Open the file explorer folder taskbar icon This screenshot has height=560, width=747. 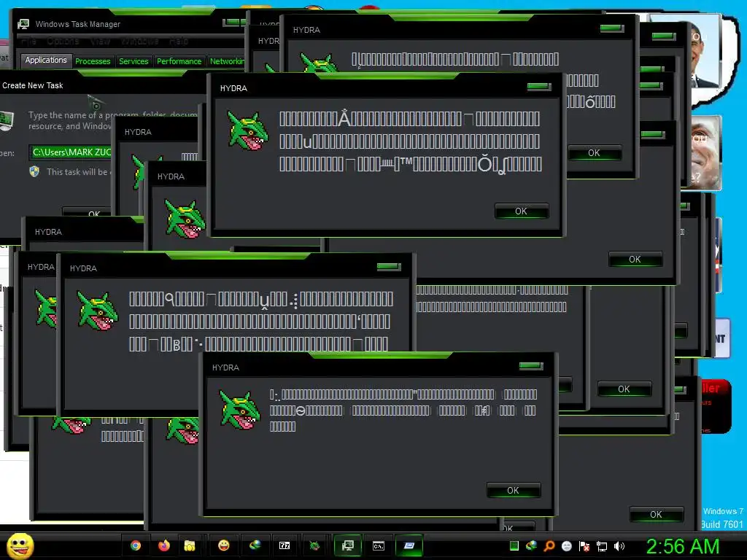pos(190,545)
